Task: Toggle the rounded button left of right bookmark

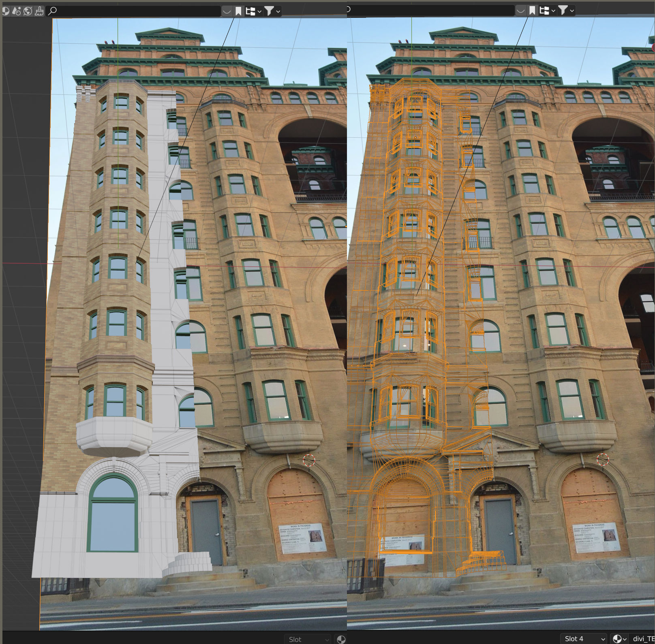Action: (x=521, y=11)
